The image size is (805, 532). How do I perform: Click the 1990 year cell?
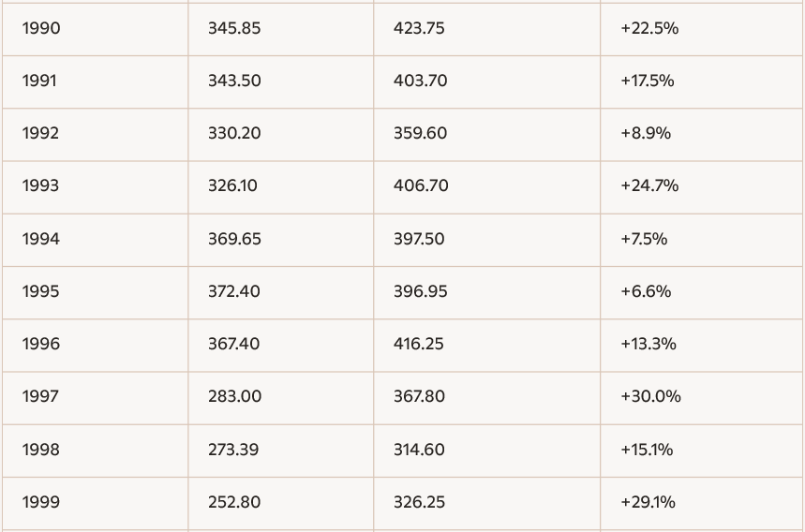click(41, 28)
